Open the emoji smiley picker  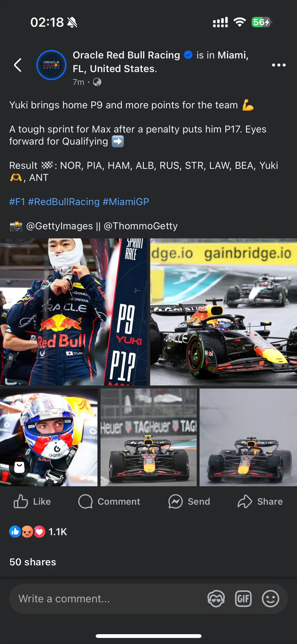click(x=271, y=598)
